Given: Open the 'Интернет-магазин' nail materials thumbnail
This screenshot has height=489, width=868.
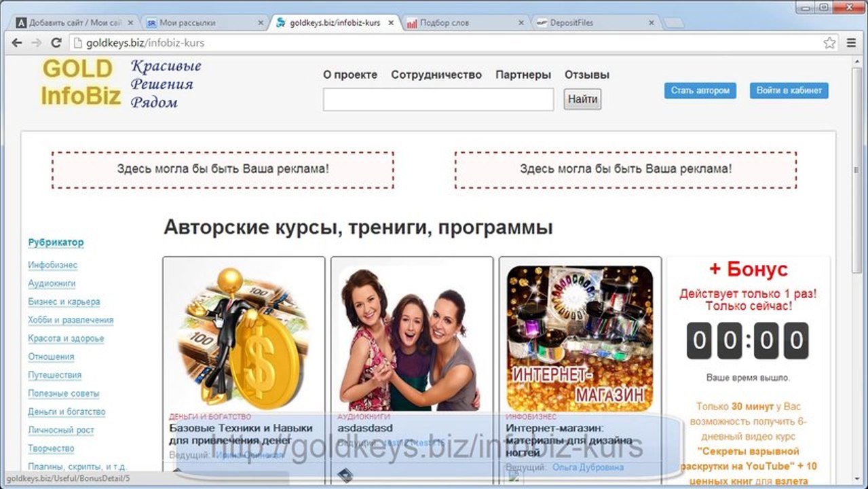Looking at the screenshot, I should click(x=580, y=338).
